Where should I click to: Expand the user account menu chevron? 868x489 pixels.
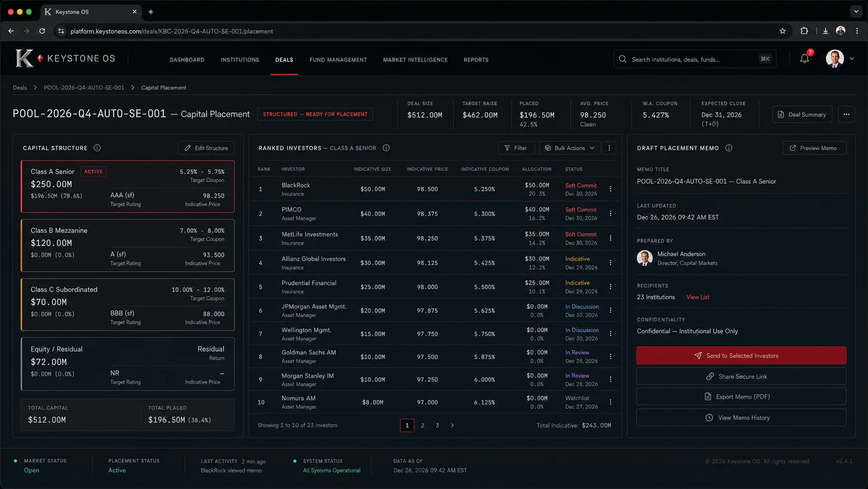pos(852,59)
